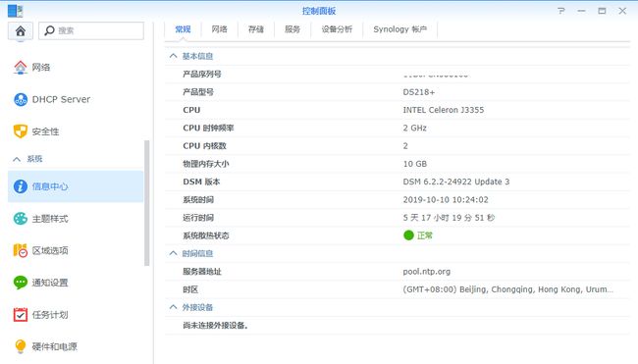Click the 系统散热状态 label
Viewport: 638px width, 364px height.
click(x=206, y=235)
